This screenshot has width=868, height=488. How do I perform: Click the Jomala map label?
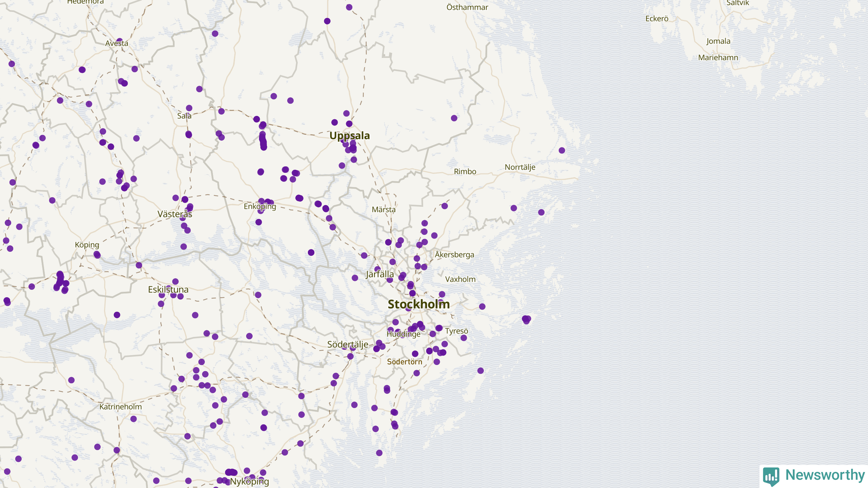click(x=718, y=41)
